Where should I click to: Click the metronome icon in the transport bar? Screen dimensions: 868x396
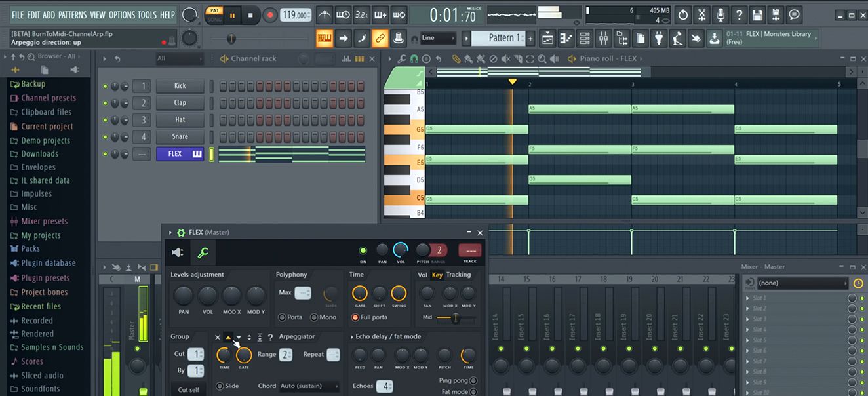point(325,14)
